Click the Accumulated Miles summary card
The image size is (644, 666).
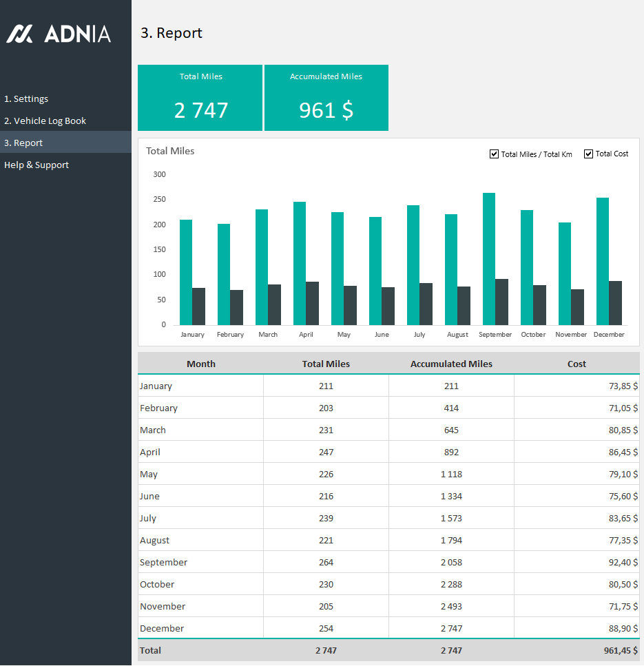click(x=326, y=98)
